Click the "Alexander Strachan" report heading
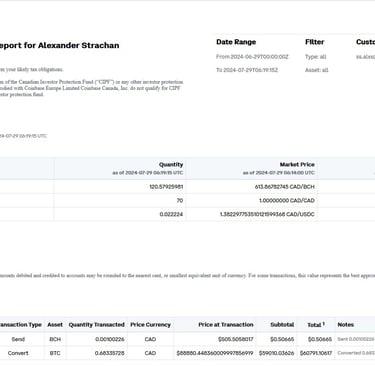 tap(59, 45)
